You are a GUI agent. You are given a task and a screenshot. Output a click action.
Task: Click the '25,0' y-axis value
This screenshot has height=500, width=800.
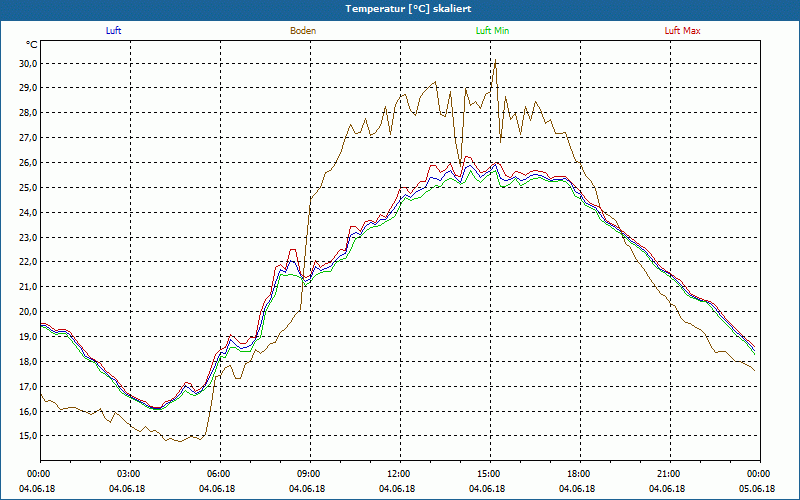click(x=28, y=188)
